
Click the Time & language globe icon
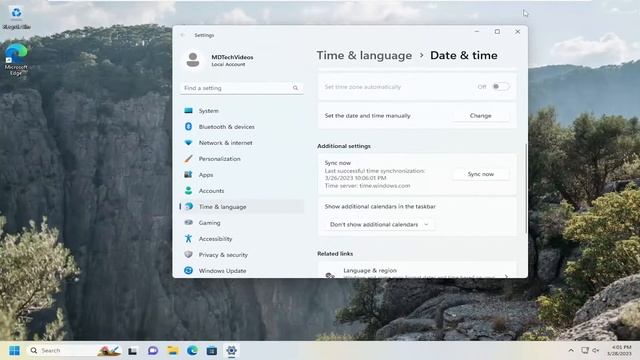click(189, 207)
